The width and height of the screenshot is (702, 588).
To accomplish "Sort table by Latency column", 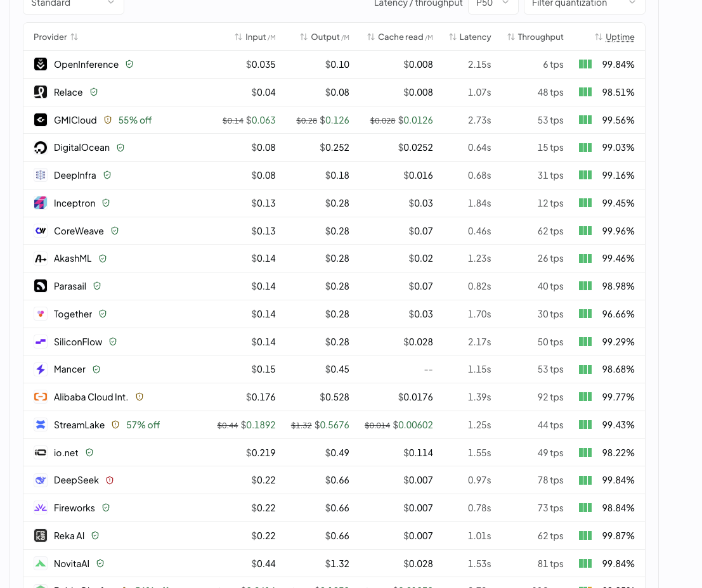I will (x=470, y=37).
